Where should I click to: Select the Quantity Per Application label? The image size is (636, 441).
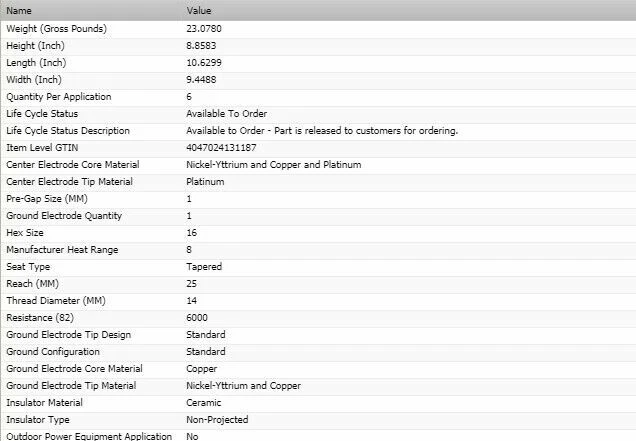(59, 97)
